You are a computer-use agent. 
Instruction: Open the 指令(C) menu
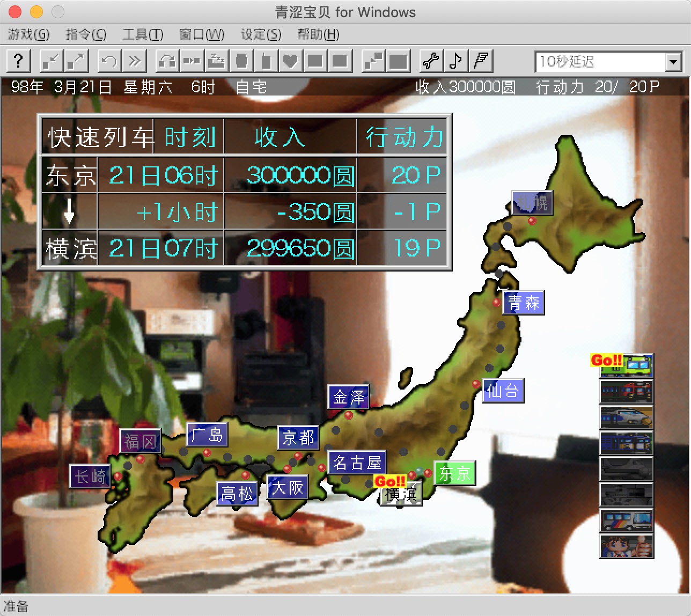pyautogui.click(x=86, y=34)
